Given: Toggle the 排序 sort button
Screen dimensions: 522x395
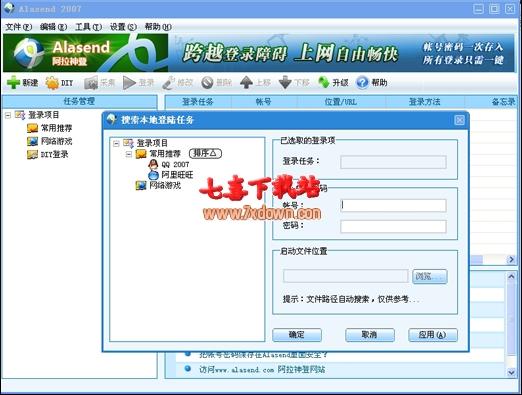Looking at the screenshot, I should click(205, 153).
